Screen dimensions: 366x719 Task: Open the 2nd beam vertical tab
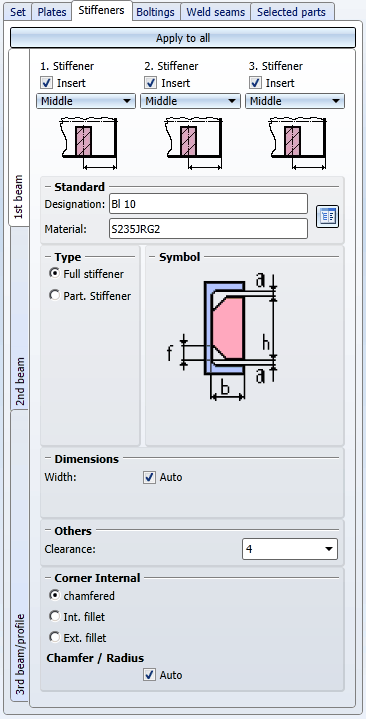(19, 382)
